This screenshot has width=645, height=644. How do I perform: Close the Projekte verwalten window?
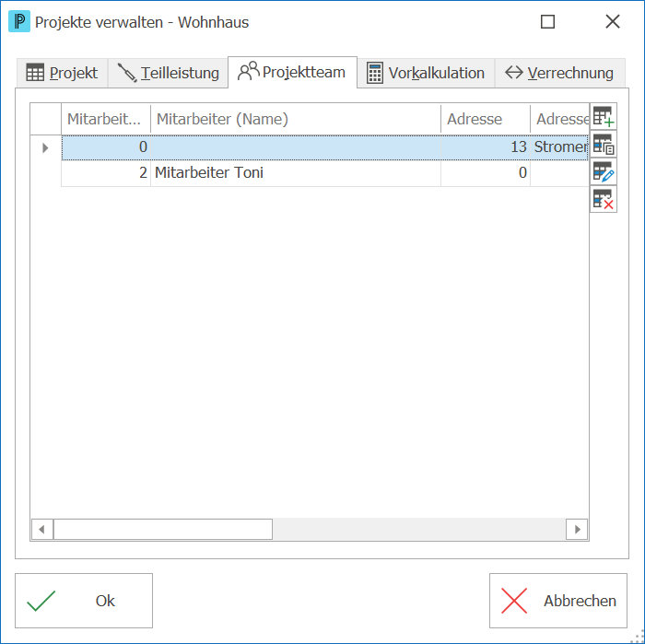pyautogui.click(x=613, y=21)
